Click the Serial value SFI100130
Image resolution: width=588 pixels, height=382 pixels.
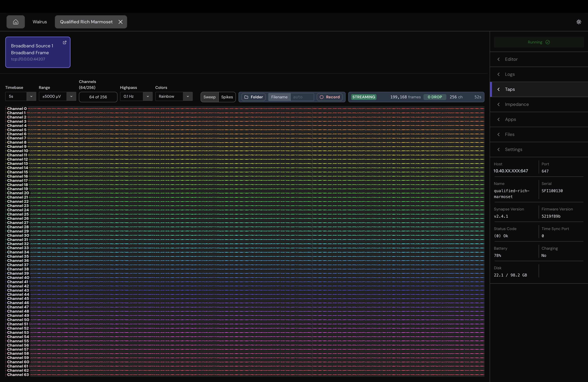coord(552,191)
